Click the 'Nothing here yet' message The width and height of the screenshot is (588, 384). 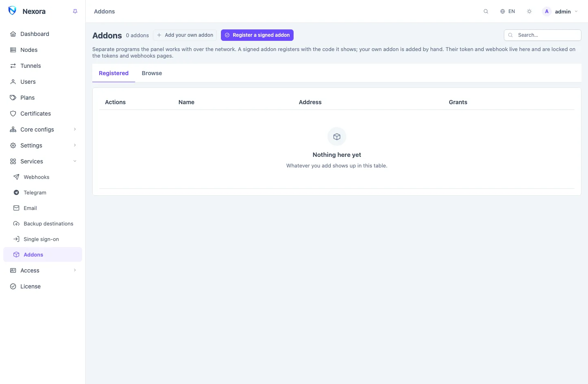337,155
